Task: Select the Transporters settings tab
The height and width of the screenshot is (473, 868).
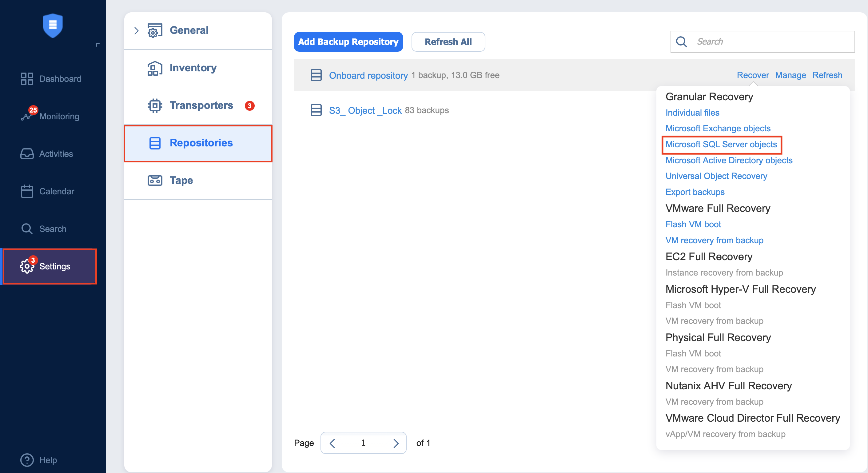Action: 198,106
